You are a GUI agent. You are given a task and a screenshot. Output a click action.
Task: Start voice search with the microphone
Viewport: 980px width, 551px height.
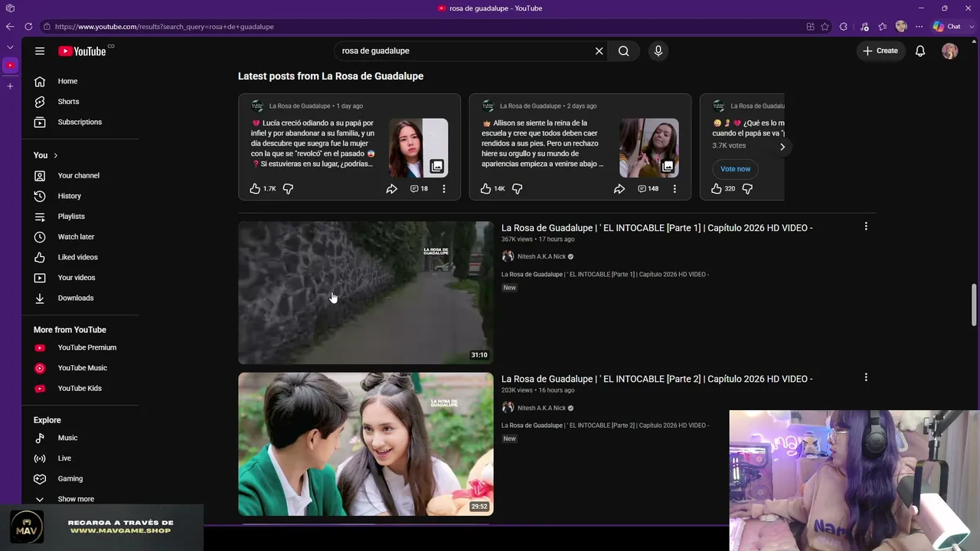point(658,51)
